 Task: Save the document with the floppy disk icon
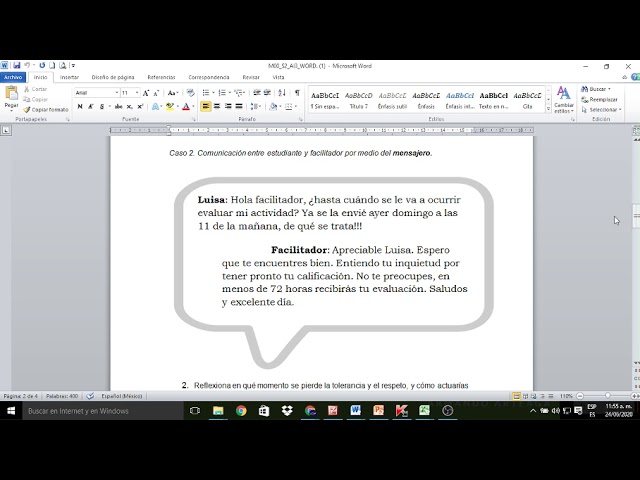[x=17, y=65]
